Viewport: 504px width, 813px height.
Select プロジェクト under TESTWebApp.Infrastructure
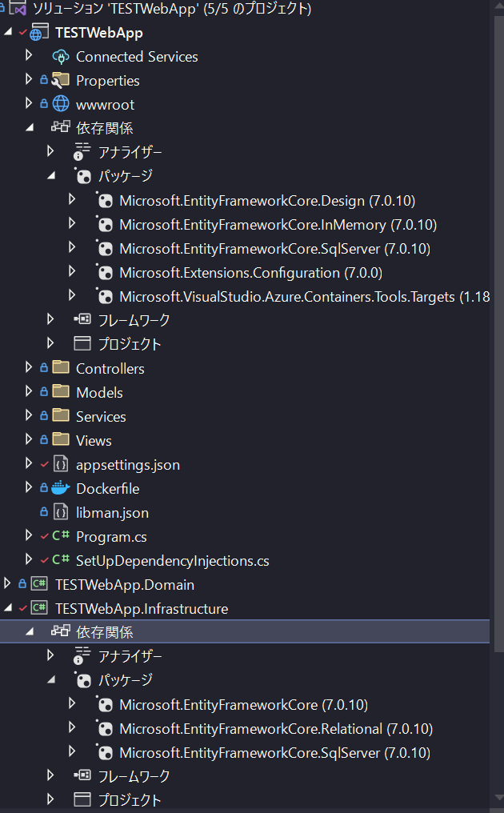pyautogui.click(x=130, y=799)
